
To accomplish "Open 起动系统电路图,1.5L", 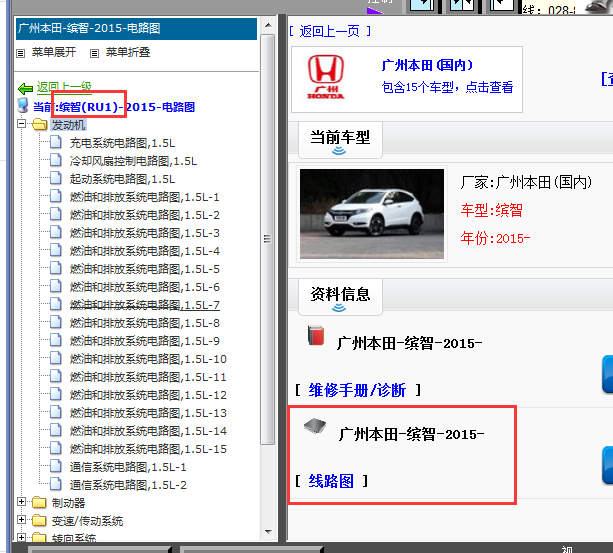I will 122,179.
